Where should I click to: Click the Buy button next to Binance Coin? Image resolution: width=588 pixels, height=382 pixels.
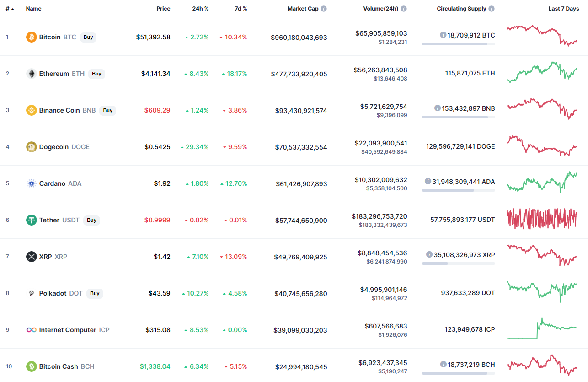pyautogui.click(x=108, y=110)
